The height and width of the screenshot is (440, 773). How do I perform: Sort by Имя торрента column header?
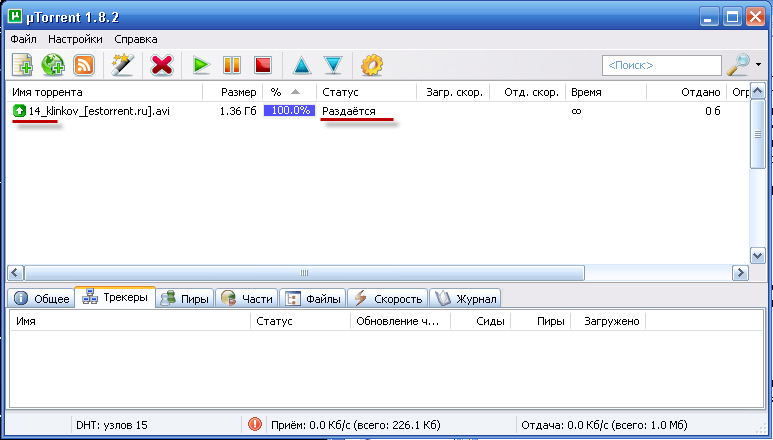(x=104, y=92)
